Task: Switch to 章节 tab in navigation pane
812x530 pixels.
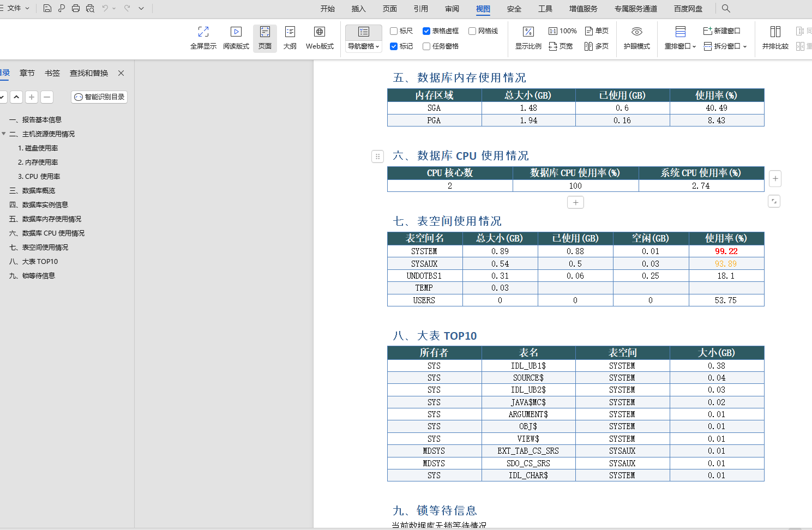Action: coord(27,73)
